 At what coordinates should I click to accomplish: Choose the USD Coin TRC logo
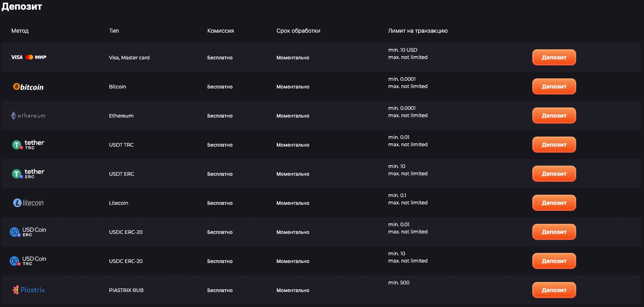pos(28,261)
